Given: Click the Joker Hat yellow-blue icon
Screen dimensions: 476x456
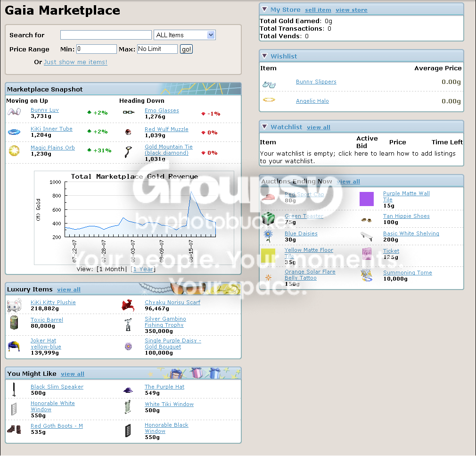Looking at the screenshot, I should [14, 346].
